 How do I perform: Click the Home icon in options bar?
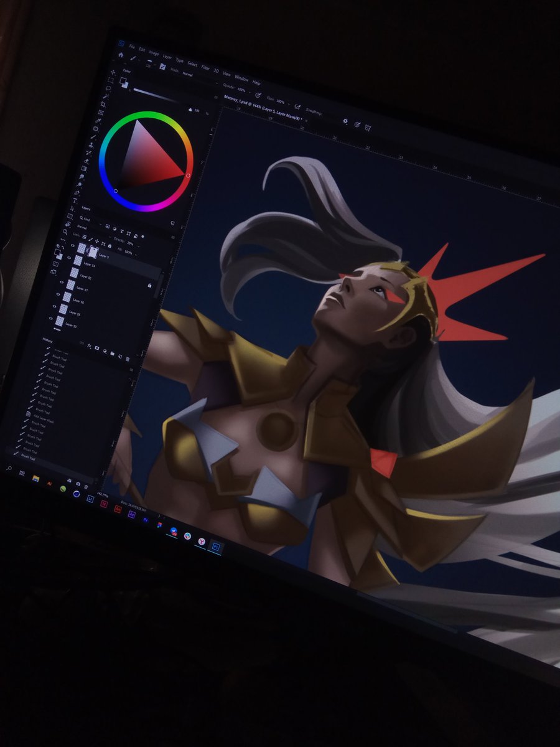121,55
